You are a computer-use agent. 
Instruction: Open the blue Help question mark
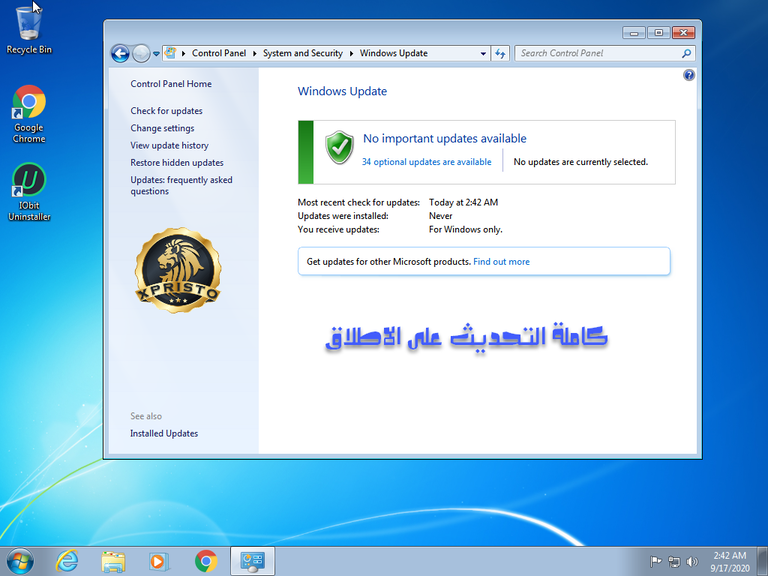coord(689,75)
